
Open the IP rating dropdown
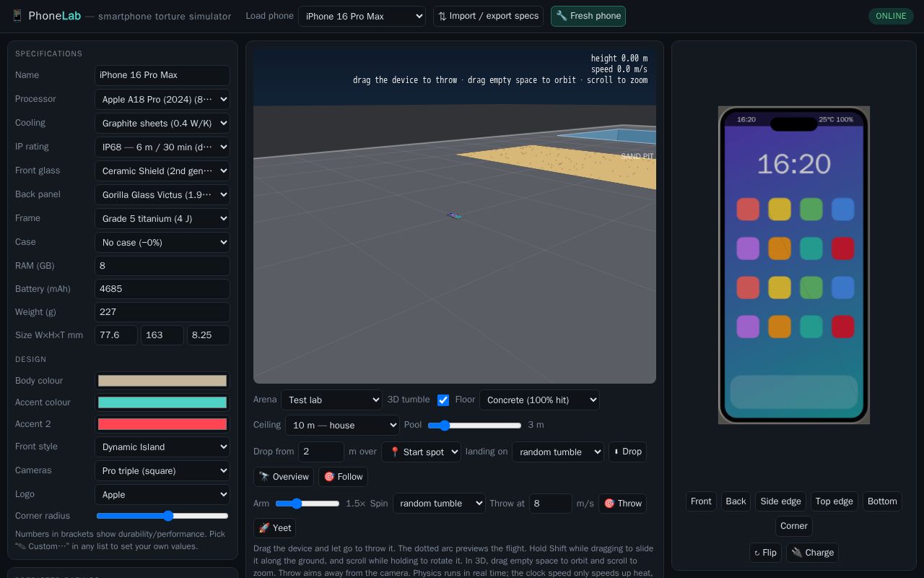[162, 147]
